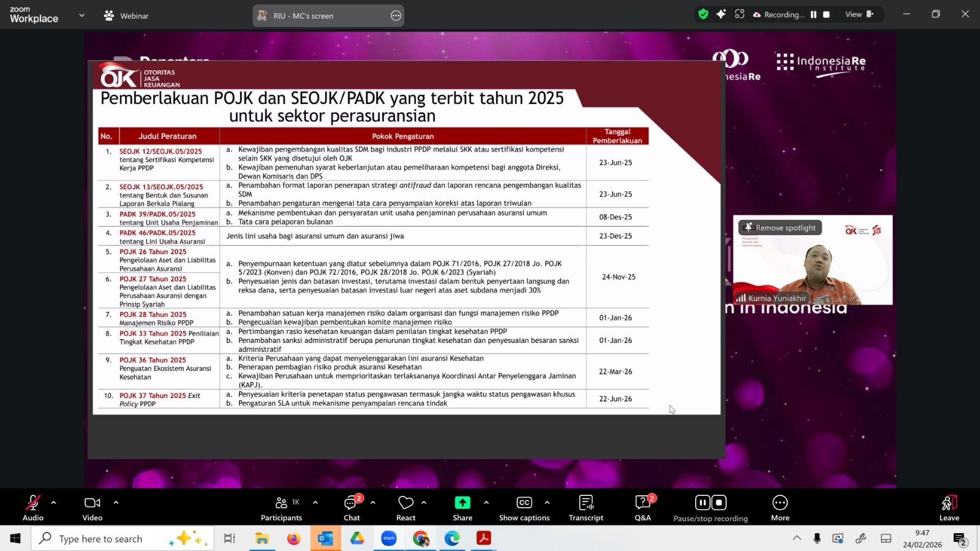The height and width of the screenshot is (551, 980).
Task: Turn on Show captions
Action: click(524, 508)
